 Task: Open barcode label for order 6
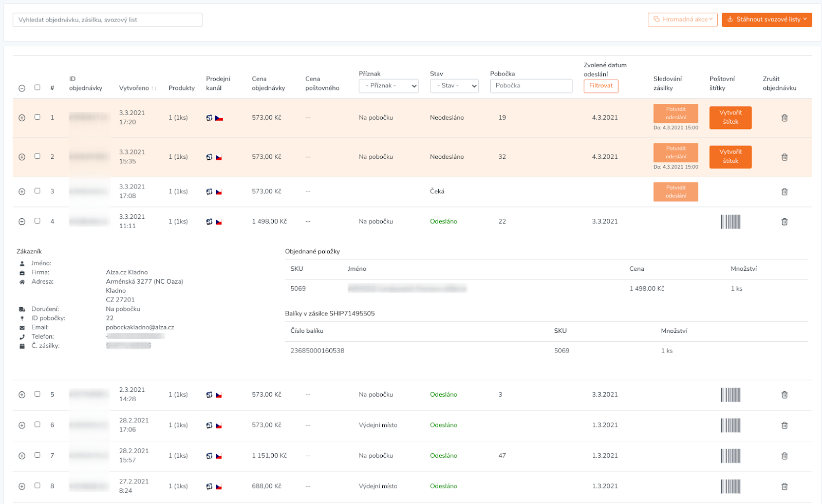click(x=731, y=425)
